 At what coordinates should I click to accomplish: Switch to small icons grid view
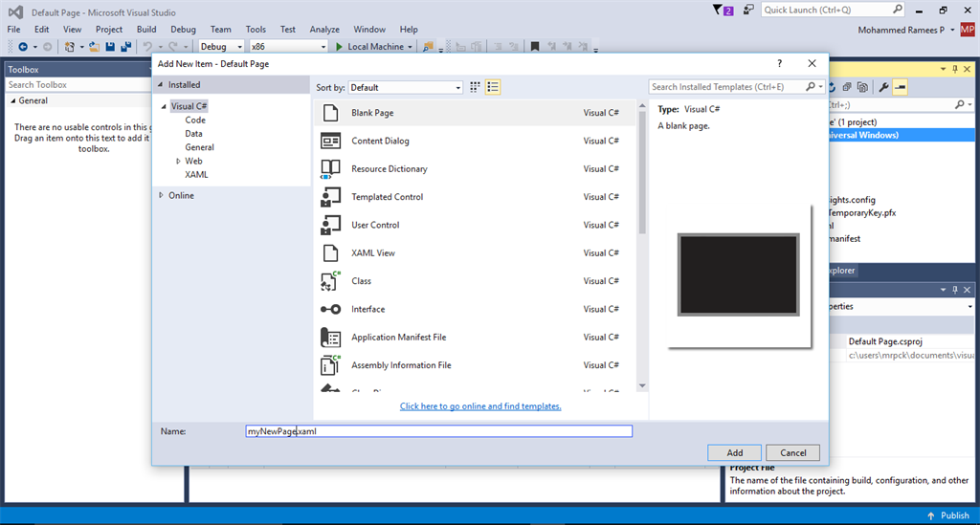coord(474,87)
